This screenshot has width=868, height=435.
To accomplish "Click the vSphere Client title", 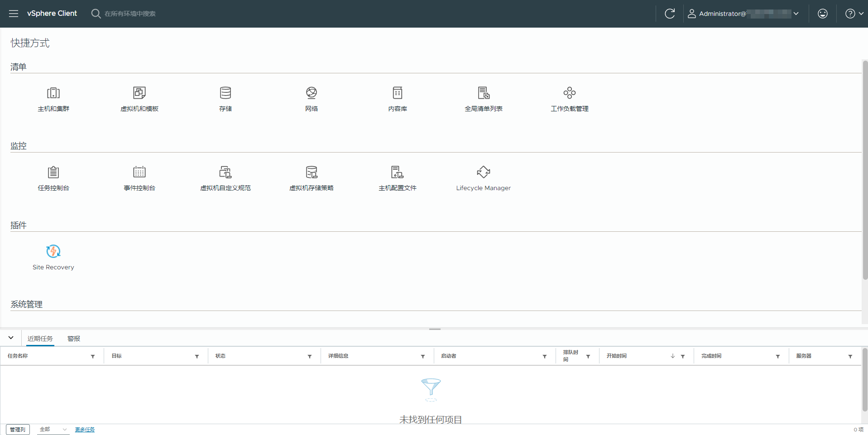I will tap(52, 14).
